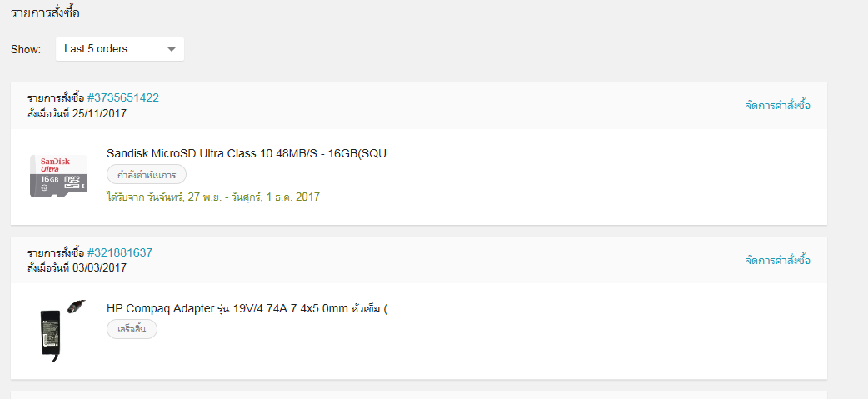This screenshot has height=399, width=868.
Task: Click the รายการสั่งซื้อ label before #321881637
Action: [x=56, y=253]
